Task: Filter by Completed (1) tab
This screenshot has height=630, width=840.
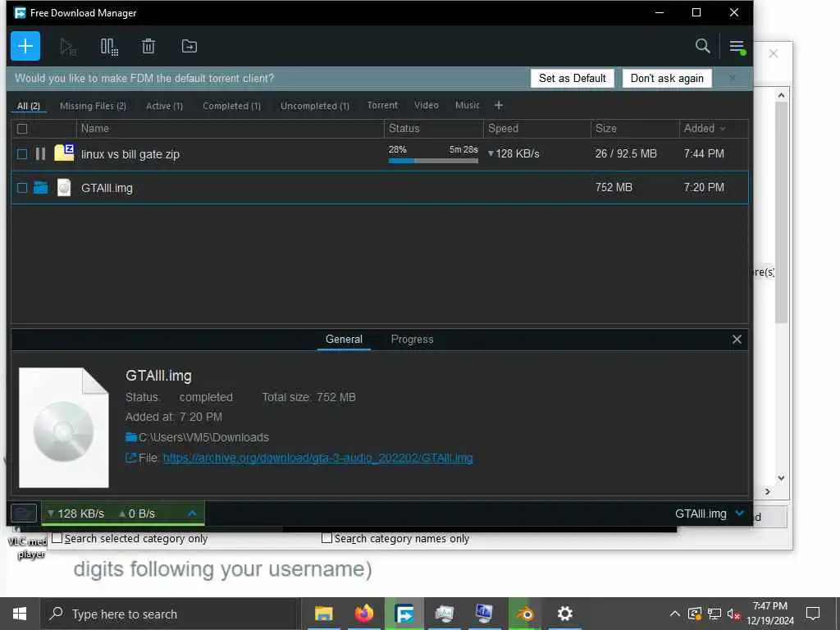Action: pyautogui.click(x=231, y=106)
